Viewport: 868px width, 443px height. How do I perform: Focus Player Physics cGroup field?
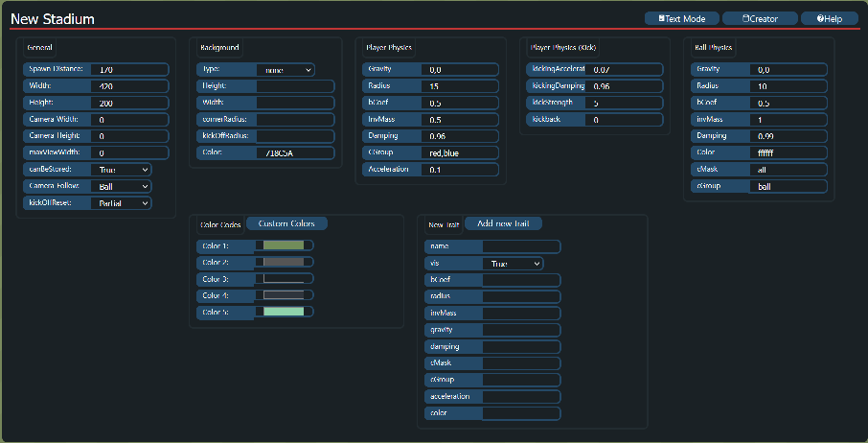[x=460, y=152]
